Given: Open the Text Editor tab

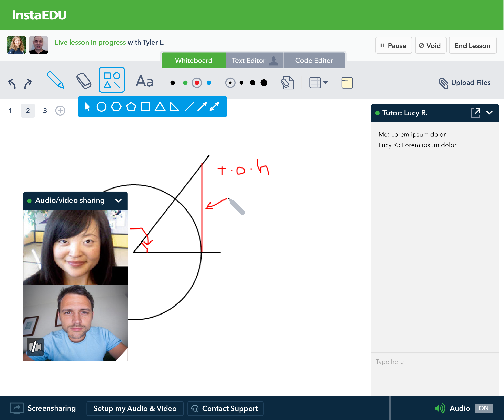Looking at the screenshot, I should tap(248, 60).
